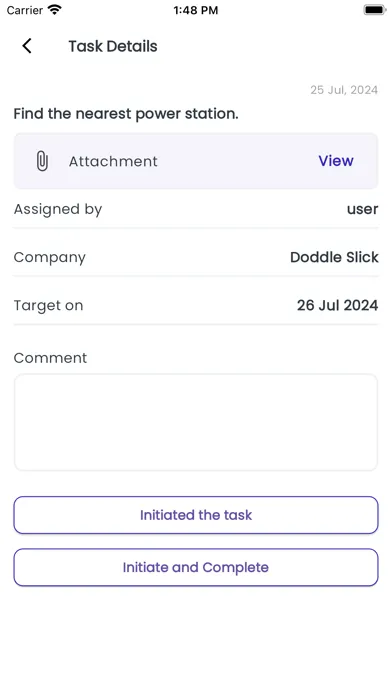
Task: Select the Assigned by row
Action: [196, 209]
